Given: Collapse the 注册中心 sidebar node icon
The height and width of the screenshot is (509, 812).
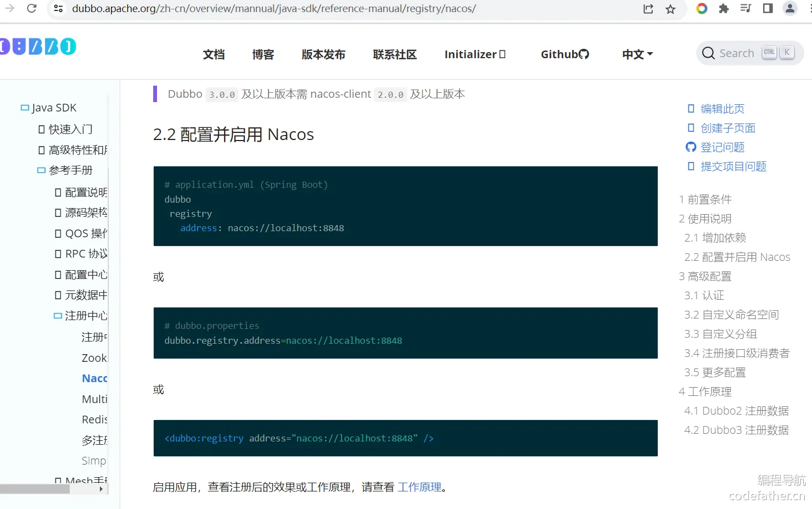Looking at the screenshot, I should click(58, 316).
